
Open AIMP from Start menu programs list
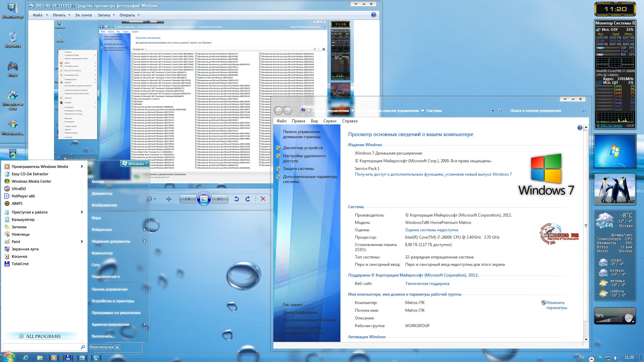click(x=18, y=203)
